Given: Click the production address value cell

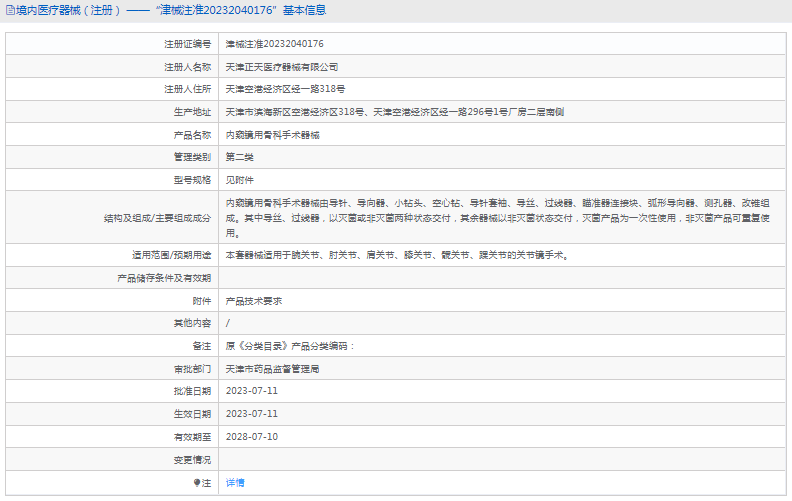Looking at the screenshot, I should click(502, 112).
